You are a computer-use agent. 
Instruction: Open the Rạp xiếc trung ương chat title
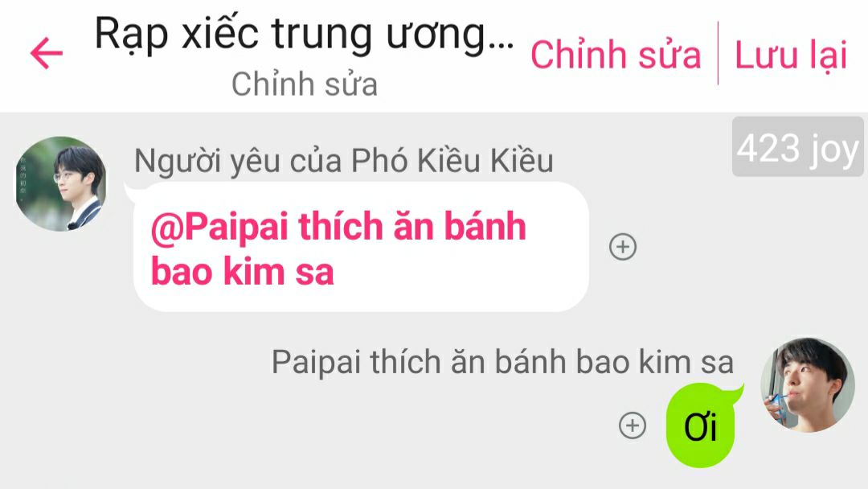pos(304,35)
